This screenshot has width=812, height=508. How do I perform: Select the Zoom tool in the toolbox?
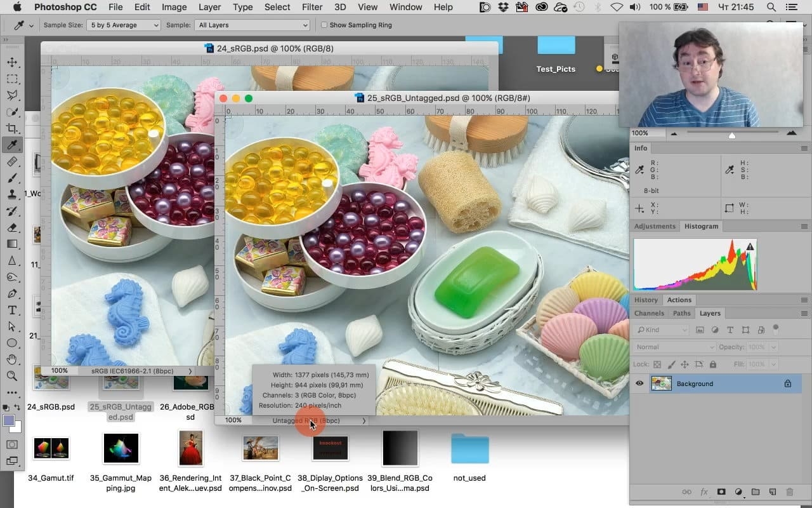(12, 376)
